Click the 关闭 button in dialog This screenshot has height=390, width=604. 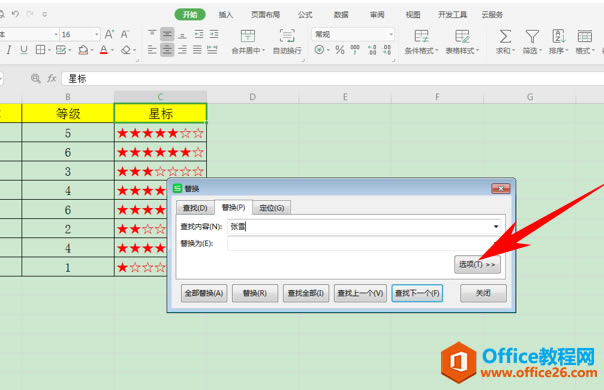[483, 293]
